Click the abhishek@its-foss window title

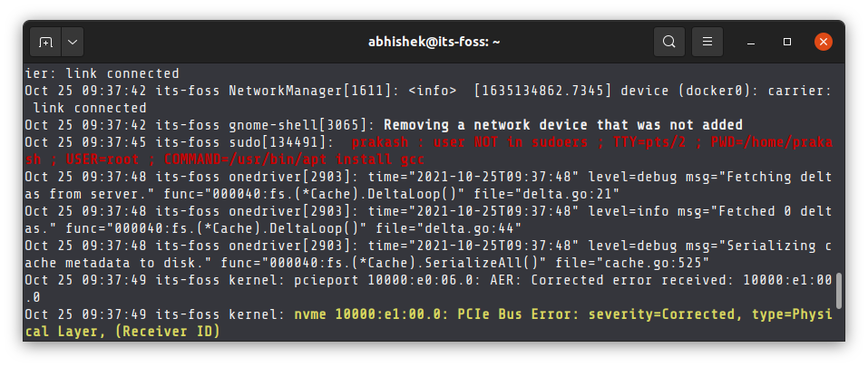tap(434, 42)
